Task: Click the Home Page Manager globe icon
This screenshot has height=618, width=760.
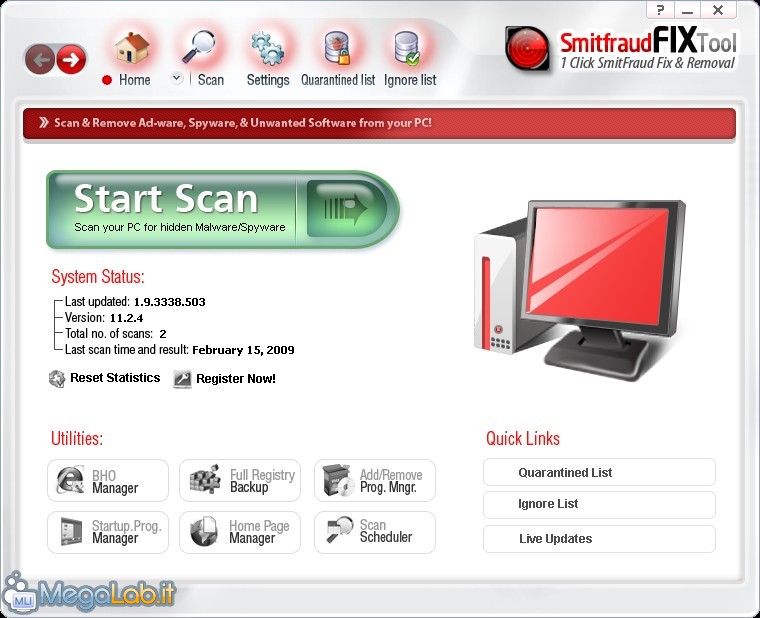Action: tap(204, 532)
